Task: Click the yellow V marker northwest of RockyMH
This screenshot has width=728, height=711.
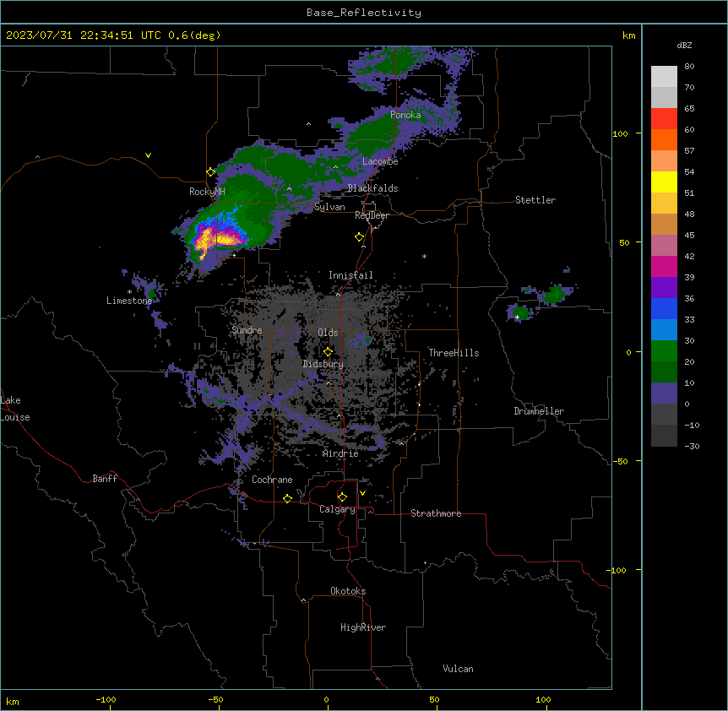Action: [148, 155]
